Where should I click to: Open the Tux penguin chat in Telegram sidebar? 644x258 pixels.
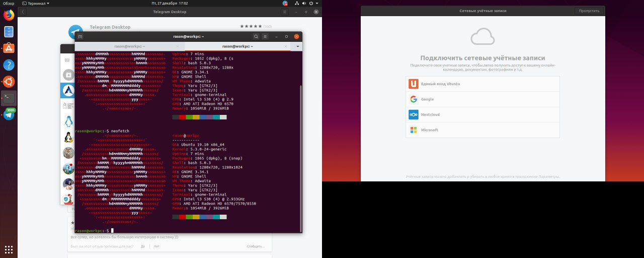click(68, 137)
